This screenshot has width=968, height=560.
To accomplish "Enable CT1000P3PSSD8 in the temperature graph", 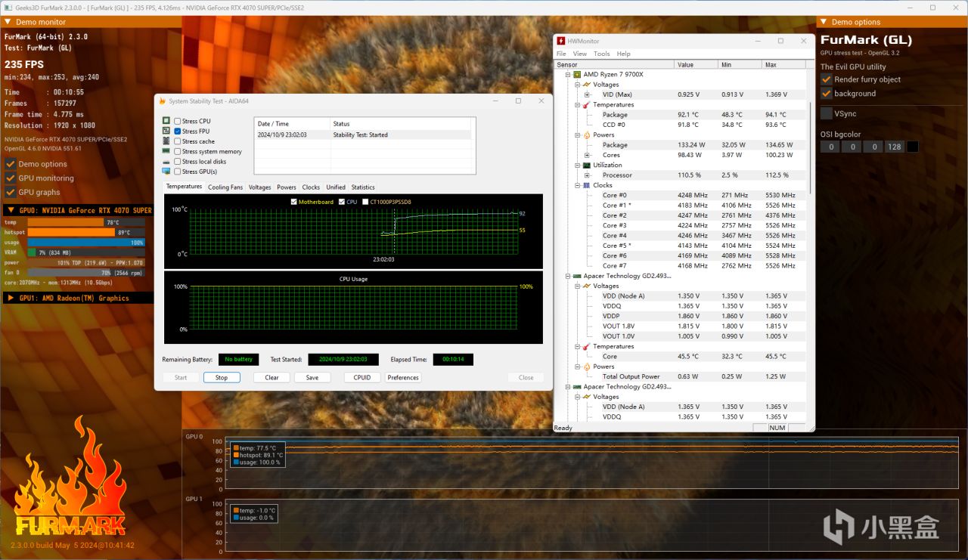I will pos(366,202).
